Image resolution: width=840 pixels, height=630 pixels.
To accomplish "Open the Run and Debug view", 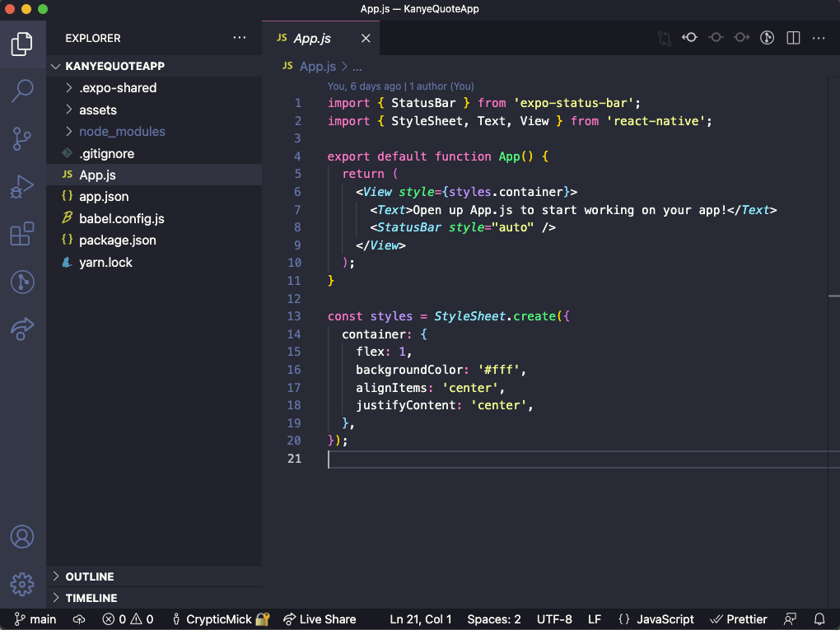I will 22,186.
